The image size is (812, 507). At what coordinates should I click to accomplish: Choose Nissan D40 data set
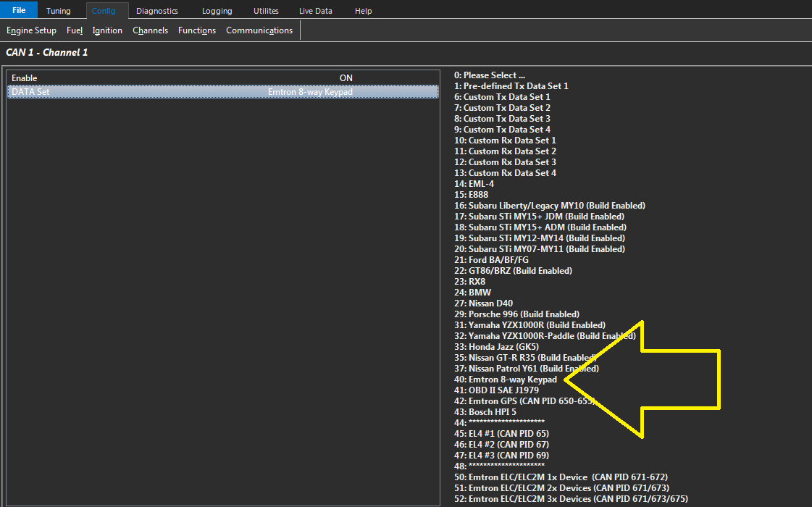click(483, 303)
